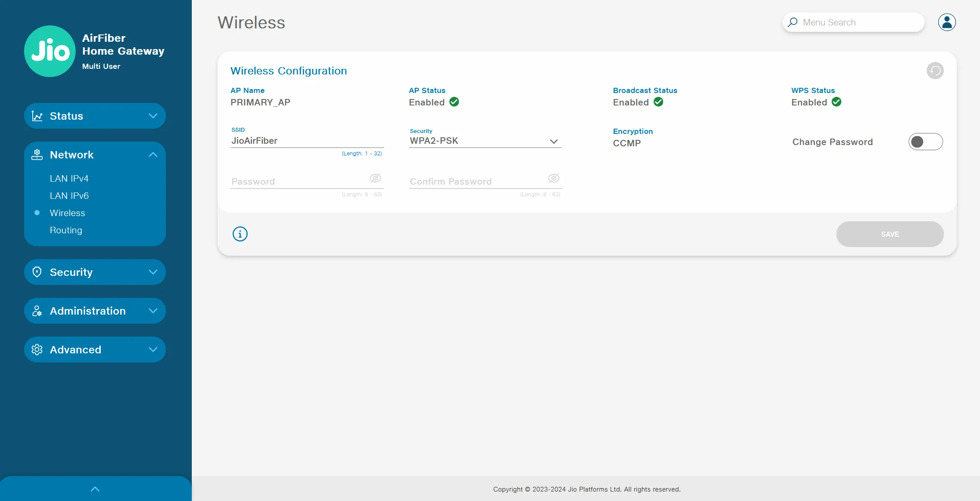Click the copyright footer text
This screenshot has height=501, width=980.
[587, 489]
